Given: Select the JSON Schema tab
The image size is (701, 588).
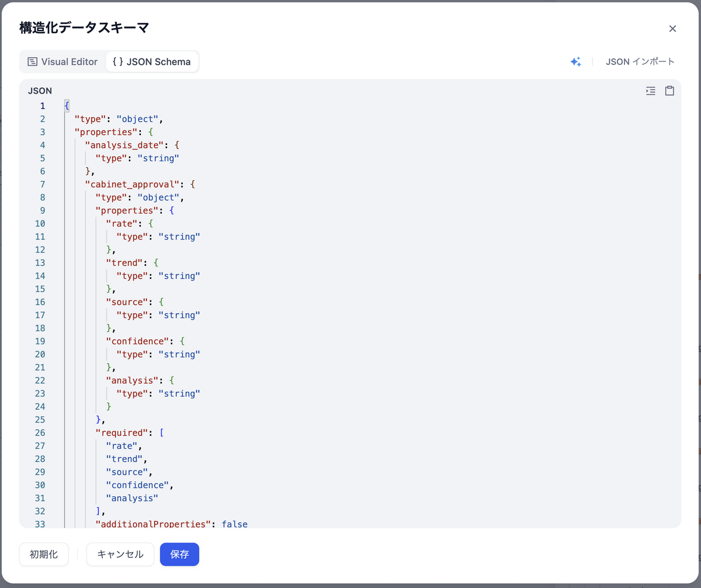Looking at the screenshot, I should 152,61.
